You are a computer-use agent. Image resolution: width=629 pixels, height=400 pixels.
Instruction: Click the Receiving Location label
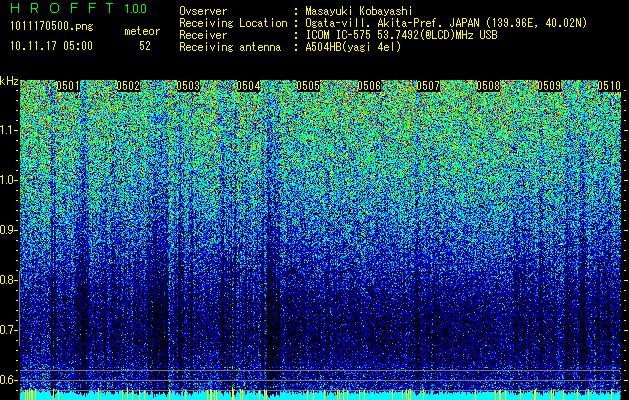pyautogui.click(x=233, y=23)
